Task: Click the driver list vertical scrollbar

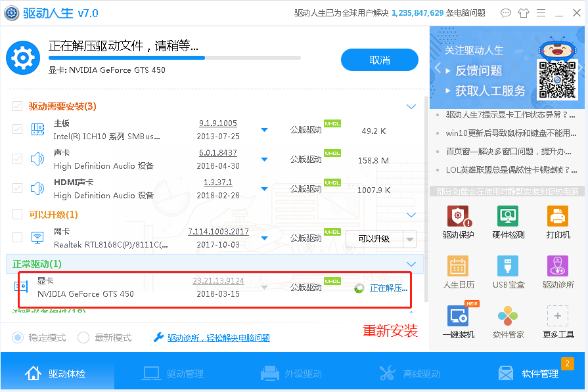Action: pyautogui.click(x=426, y=198)
